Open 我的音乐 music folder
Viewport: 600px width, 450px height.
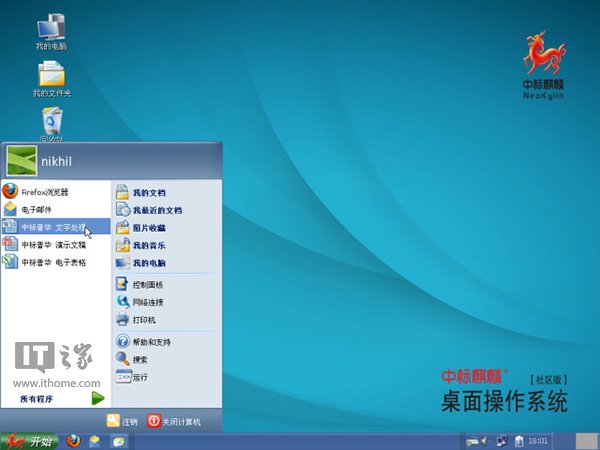pyautogui.click(x=148, y=245)
